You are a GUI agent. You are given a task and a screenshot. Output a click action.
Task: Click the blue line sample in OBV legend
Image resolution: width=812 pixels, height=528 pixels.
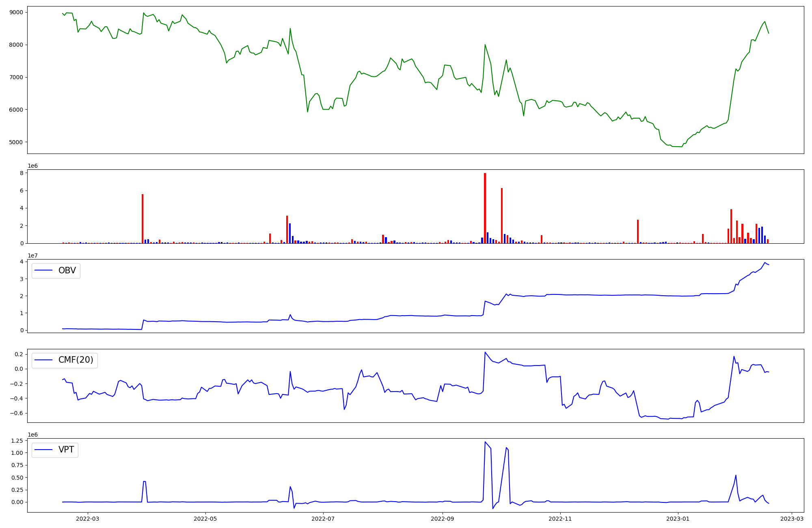[x=44, y=270]
